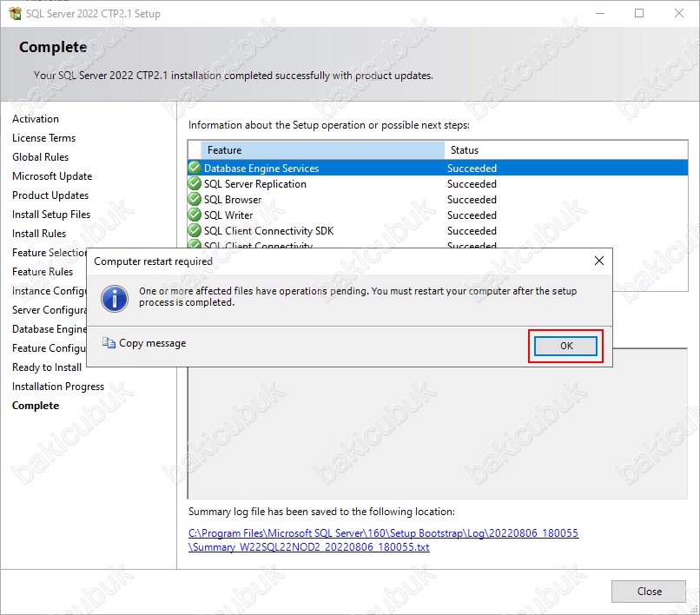This screenshot has height=615, width=700.
Task: Click the Succeeded status for SQL Server Replication
Action: (472, 183)
